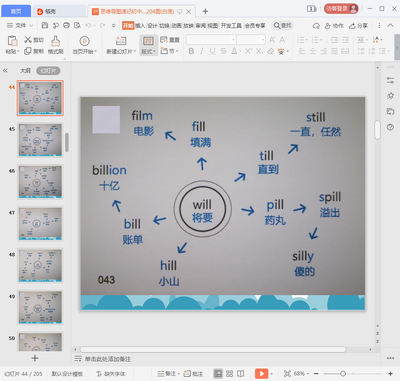The width and height of the screenshot is (400, 381).
Task: Open the Developer Tools (开发工具) tab
Action: point(231,26)
